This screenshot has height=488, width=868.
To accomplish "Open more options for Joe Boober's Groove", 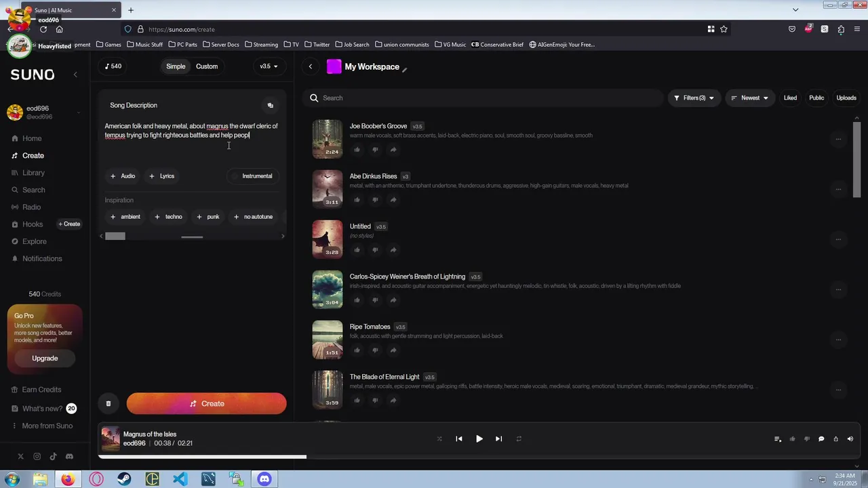I will [x=838, y=139].
